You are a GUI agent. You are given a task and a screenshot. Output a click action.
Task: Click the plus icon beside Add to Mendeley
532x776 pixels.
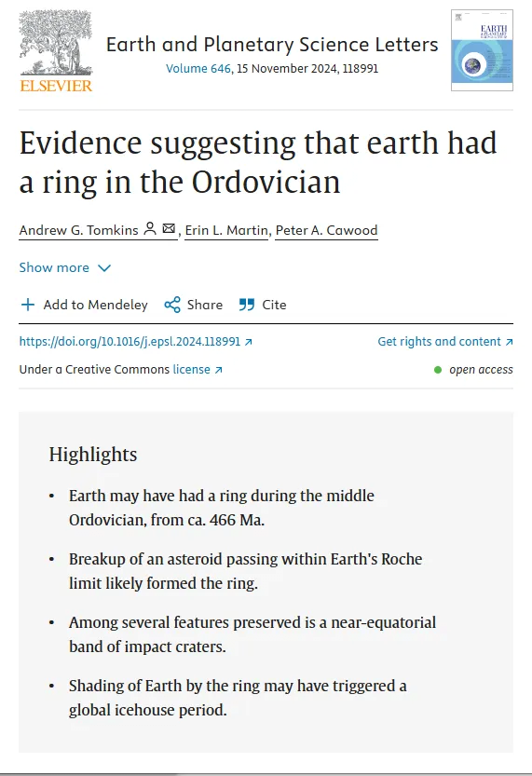(28, 305)
